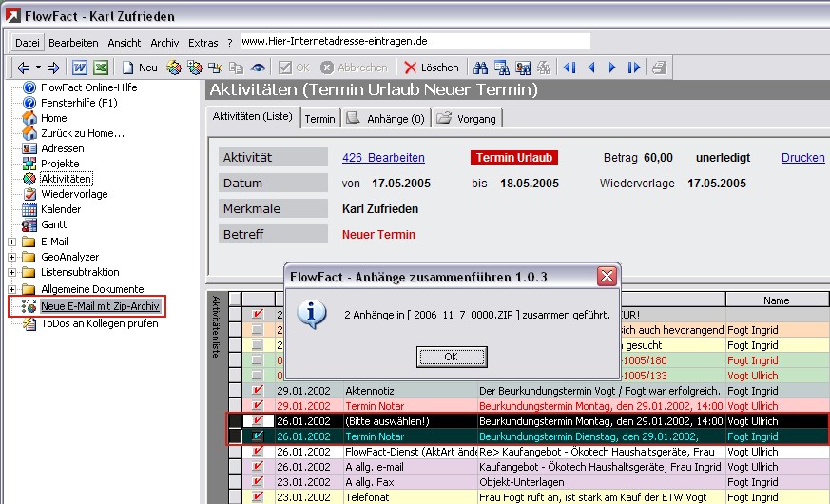Click the Name column header

pyautogui.click(x=776, y=300)
